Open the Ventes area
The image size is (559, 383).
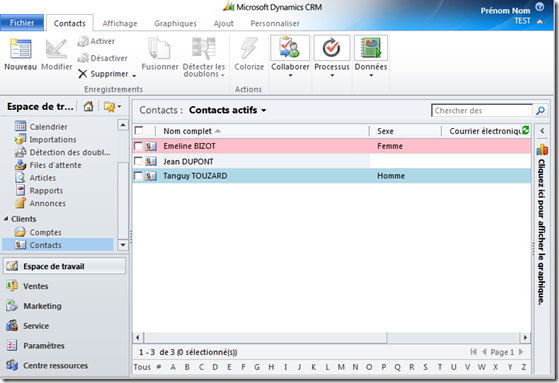(x=27, y=286)
